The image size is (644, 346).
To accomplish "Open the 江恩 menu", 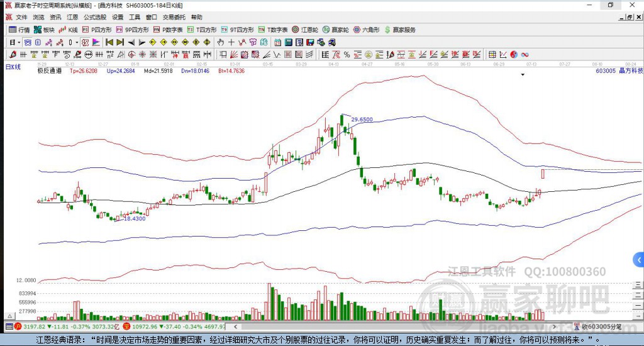I will click(72, 17).
